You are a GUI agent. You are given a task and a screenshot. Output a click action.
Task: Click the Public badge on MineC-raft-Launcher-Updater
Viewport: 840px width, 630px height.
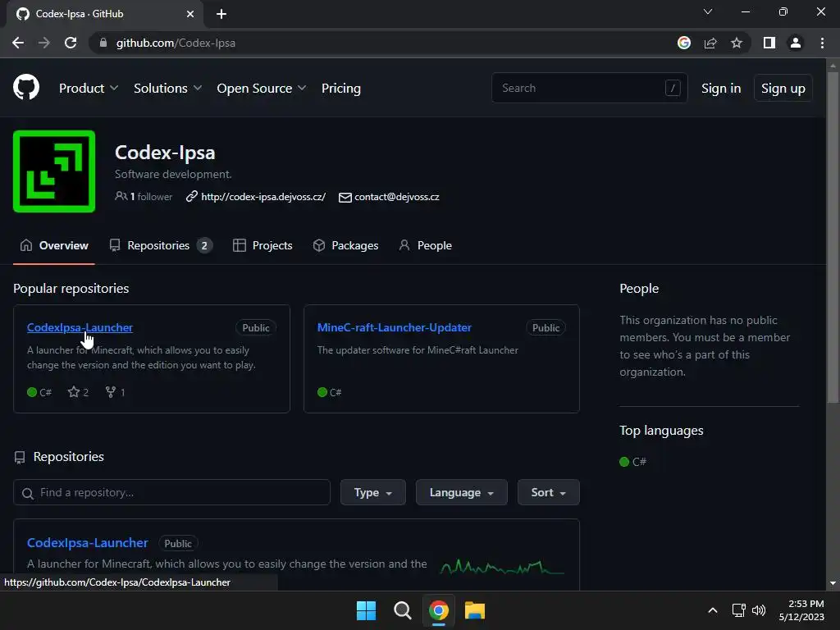(546, 328)
